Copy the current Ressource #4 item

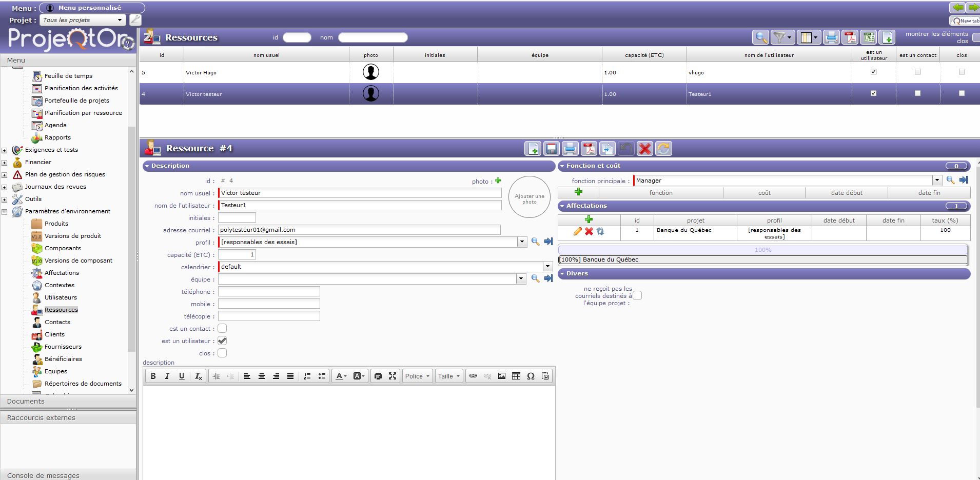click(x=607, y=149)
